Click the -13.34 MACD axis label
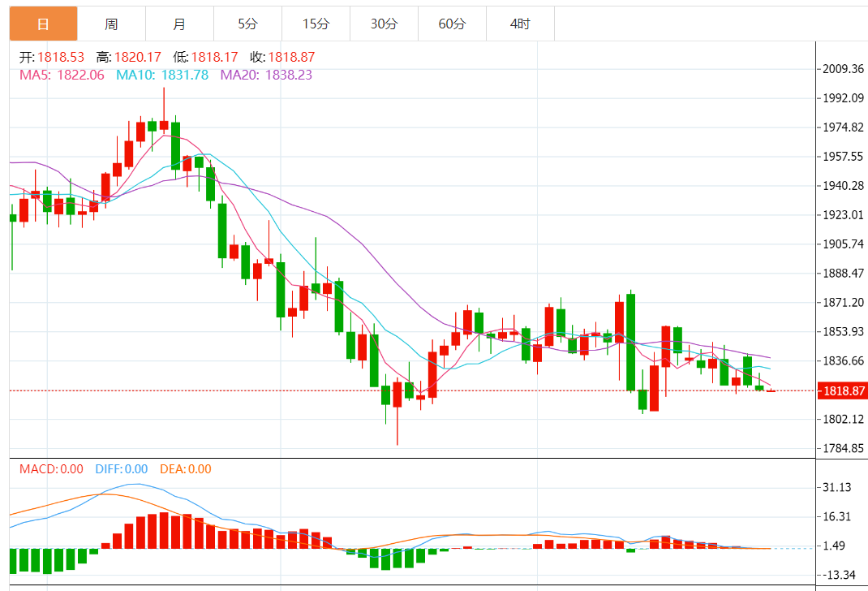This screenshot has height=591, width=868. [x=840, y=575]
